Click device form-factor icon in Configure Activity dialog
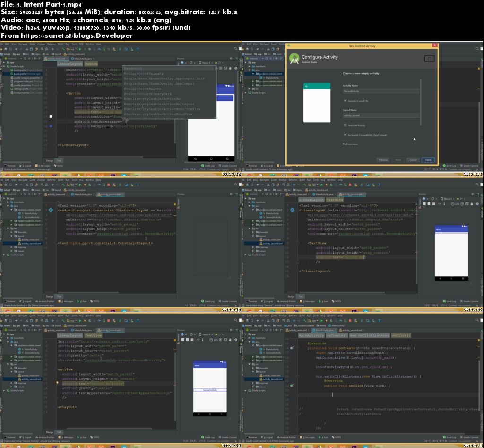Image resolution: width=484 pixels, height=448 pixels. pos(429,59)
